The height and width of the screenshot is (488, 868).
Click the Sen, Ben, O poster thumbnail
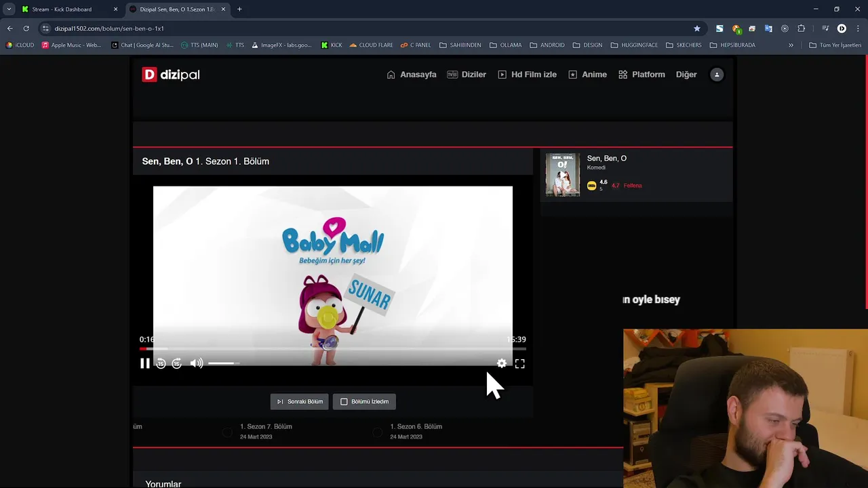pyautogui.click(x=563, y=175)
